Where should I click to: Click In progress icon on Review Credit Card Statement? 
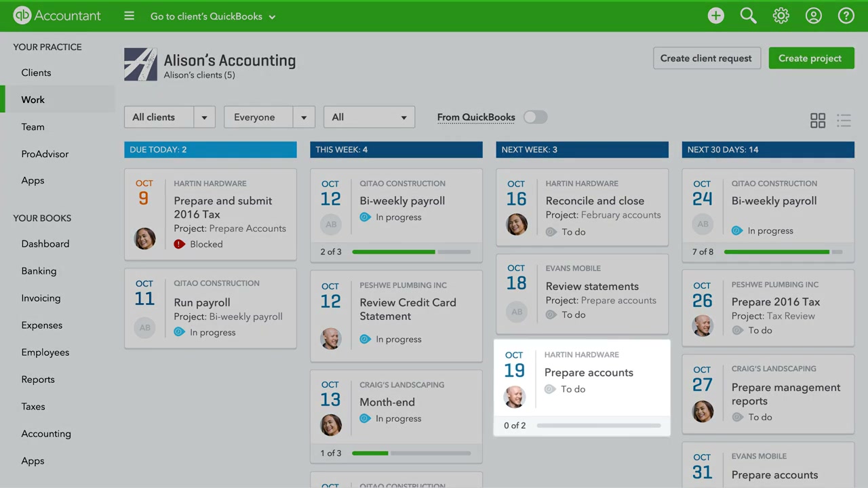click(365, 339)
